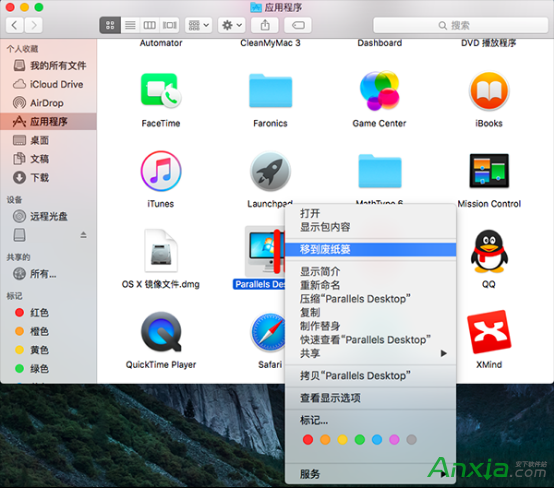Image resolution: width=554 pixels, height=488 pixels.
Task: Apply the green tag in context menu
Action: pos(360,440)
